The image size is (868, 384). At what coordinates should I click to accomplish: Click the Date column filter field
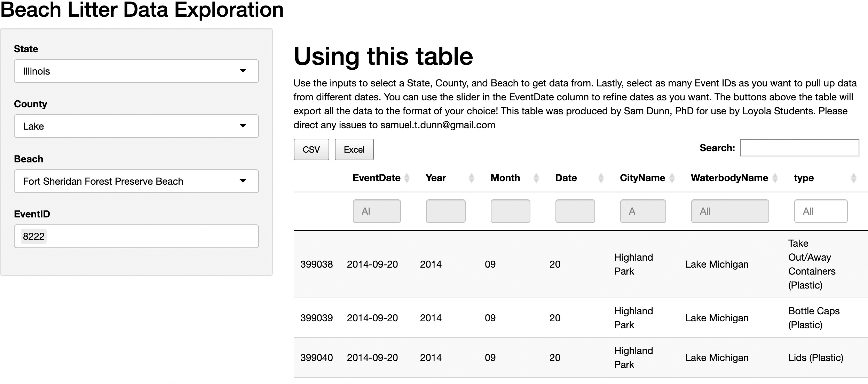coord(574,211)
